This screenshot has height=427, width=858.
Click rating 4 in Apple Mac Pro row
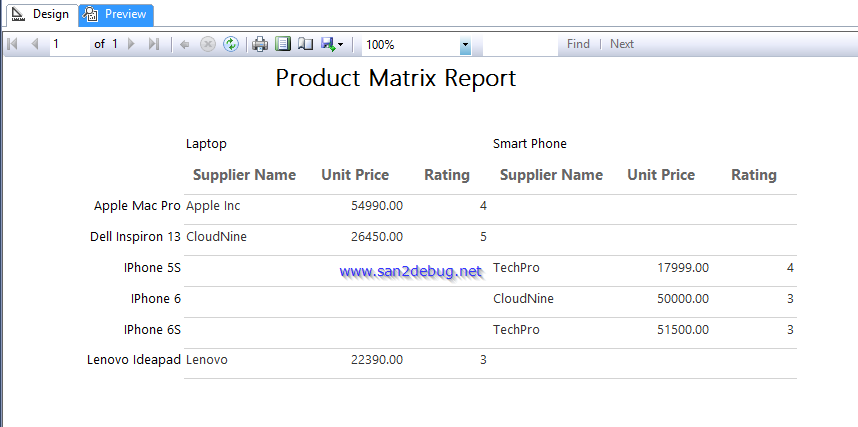(483, 206)
